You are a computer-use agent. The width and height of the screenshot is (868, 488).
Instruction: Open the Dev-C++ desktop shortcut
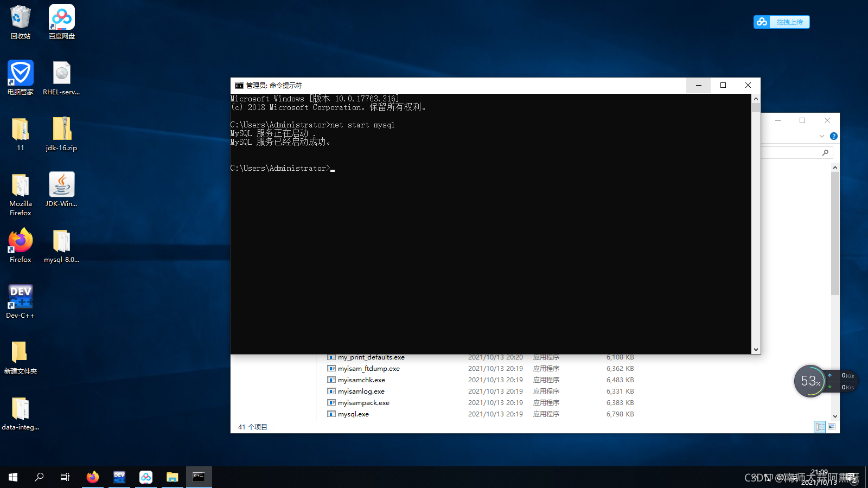pyautogui.click(x=21, y=301)
